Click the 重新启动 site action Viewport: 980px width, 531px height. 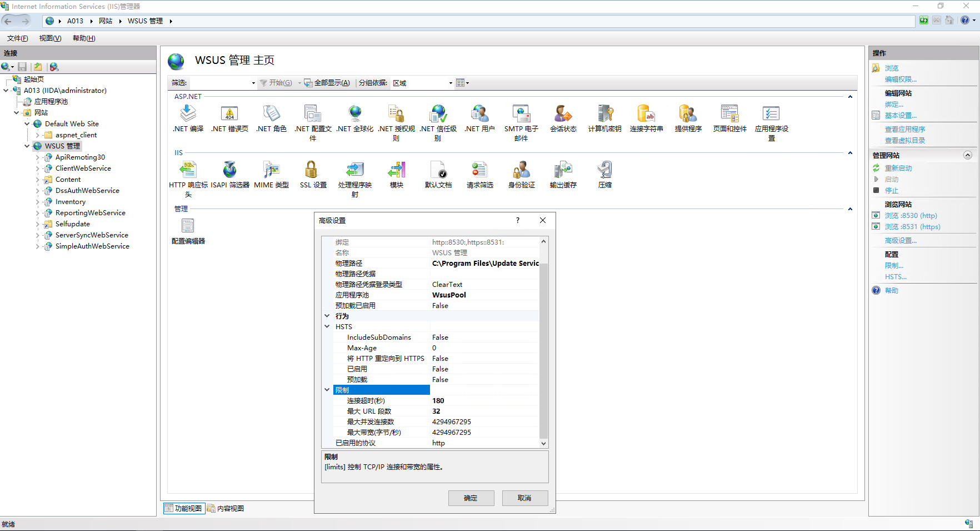coord(898,168)
